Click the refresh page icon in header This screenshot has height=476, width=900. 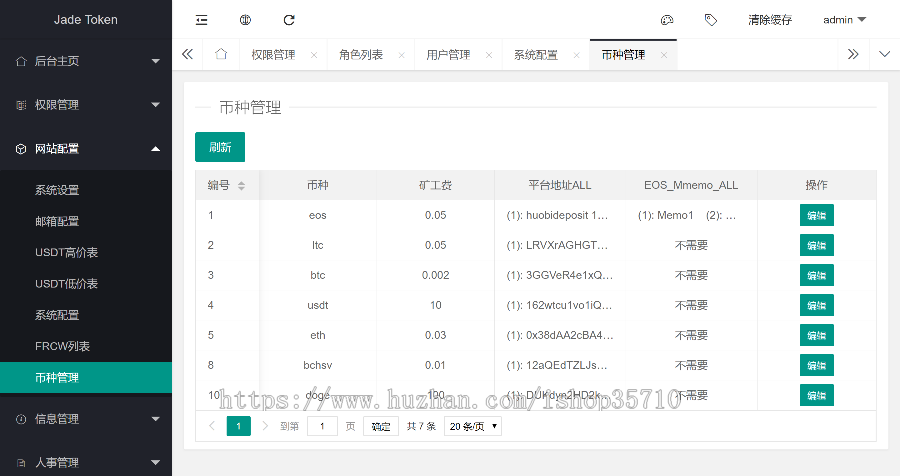coord(289,20)
